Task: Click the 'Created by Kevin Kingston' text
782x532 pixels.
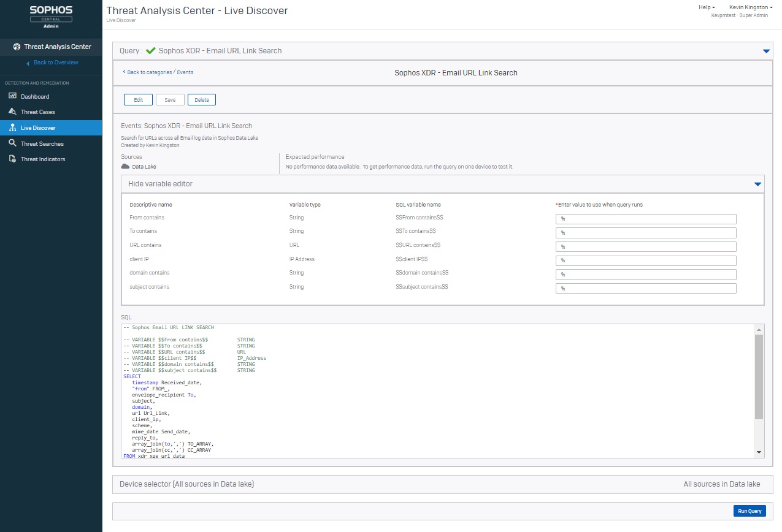Action: [x=151, y=145]
